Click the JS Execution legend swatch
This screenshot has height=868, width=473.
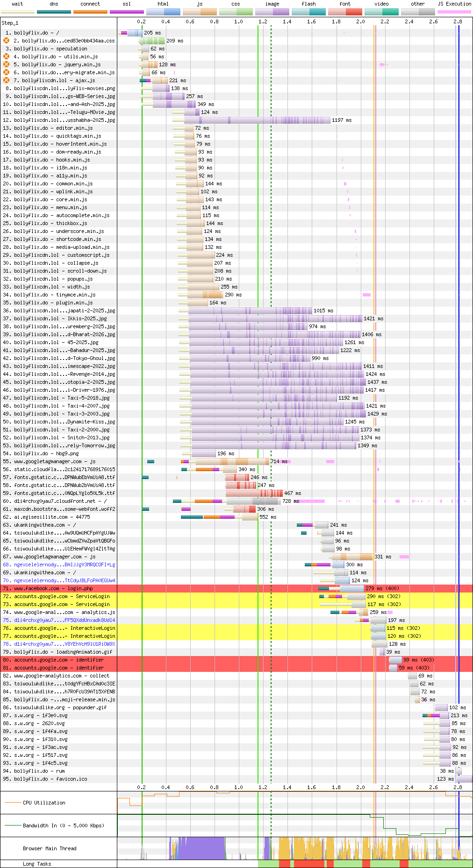(x=454, y=12)
